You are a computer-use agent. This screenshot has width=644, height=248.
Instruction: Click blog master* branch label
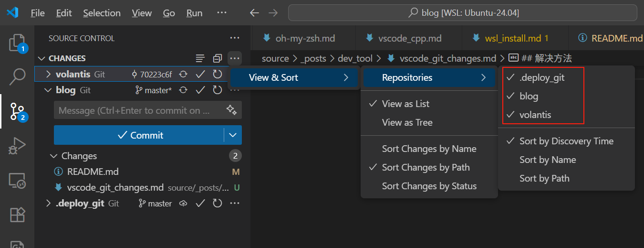click(x=154, y=90)
